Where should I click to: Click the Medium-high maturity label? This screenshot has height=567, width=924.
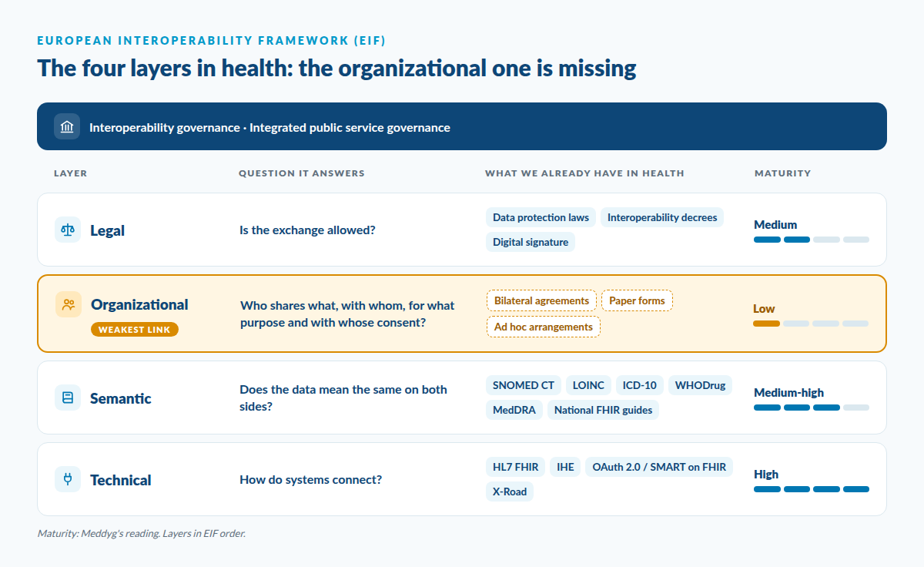[788, 393]
